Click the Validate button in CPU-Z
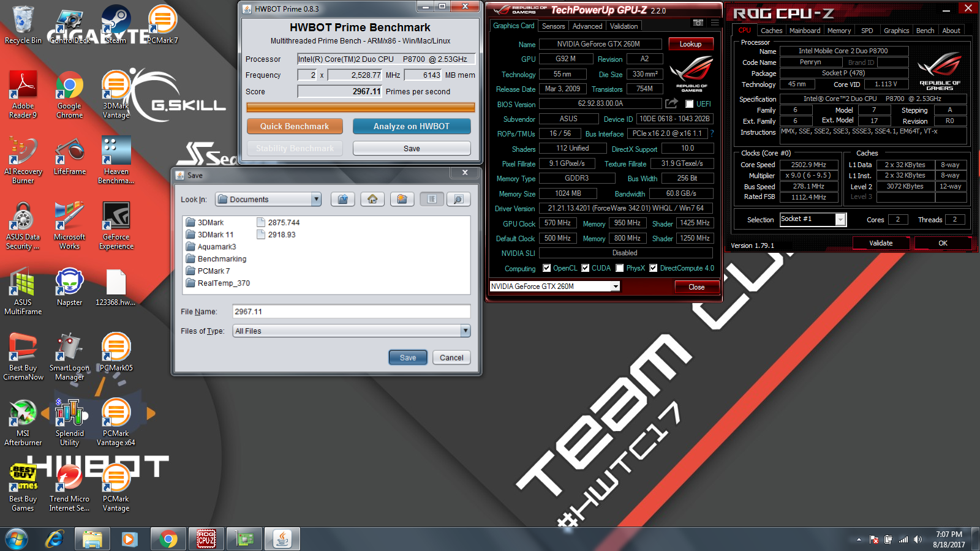The image size is (980, 551). click(881, 243)
